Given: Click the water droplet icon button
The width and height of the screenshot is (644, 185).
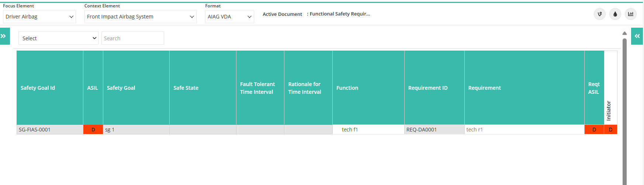Looking at the screenshot, I should pos(615,14).
